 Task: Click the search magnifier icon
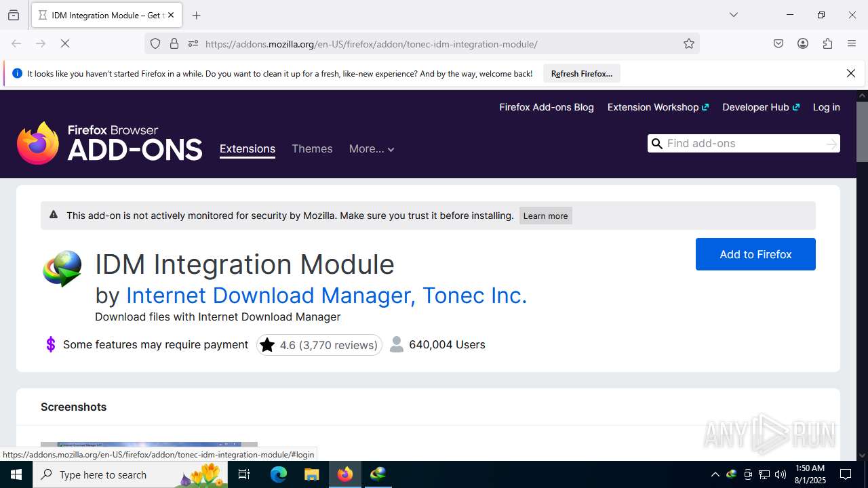coord(656,143)
